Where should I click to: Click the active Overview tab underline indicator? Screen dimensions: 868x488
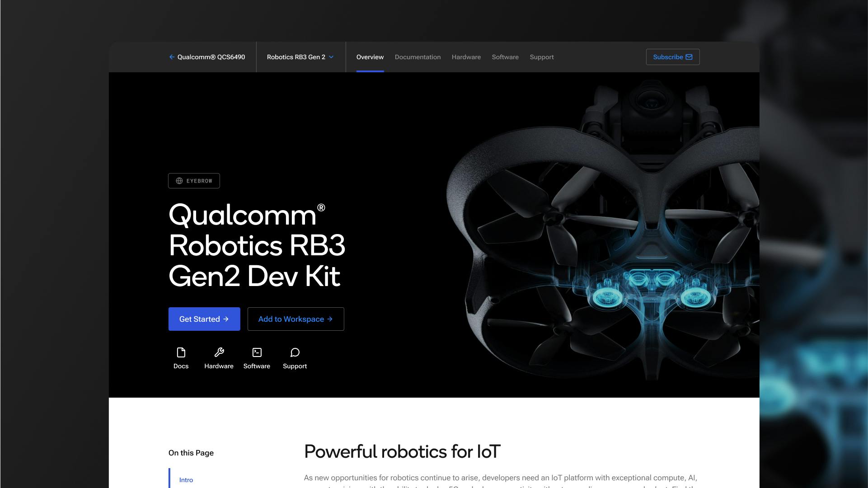(370, 70)
